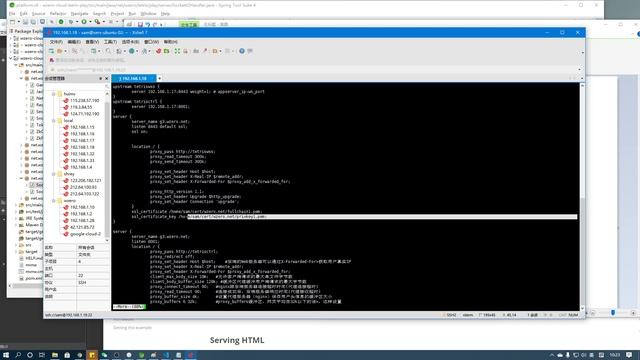This screenshot has height=360, width=640.
Task: Open Task View from the taskbar
Action: 42,355
